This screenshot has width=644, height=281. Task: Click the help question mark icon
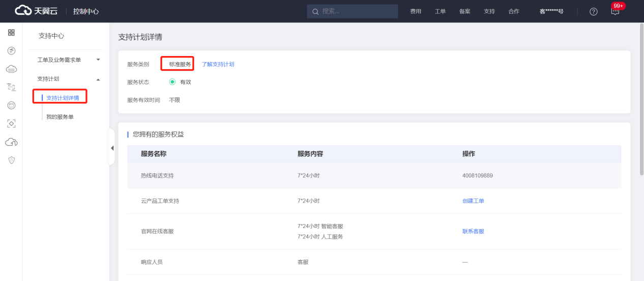(593, 12)
